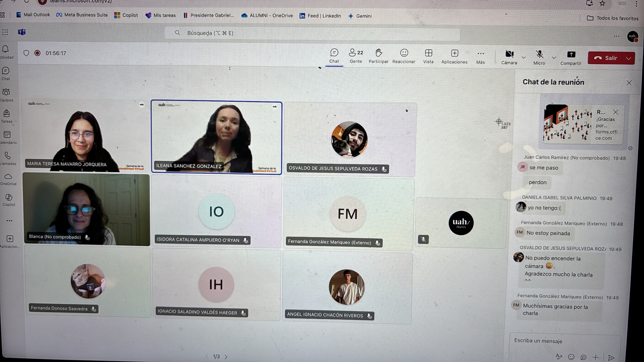Raise hand with Participar button

[x=379, y=56]
